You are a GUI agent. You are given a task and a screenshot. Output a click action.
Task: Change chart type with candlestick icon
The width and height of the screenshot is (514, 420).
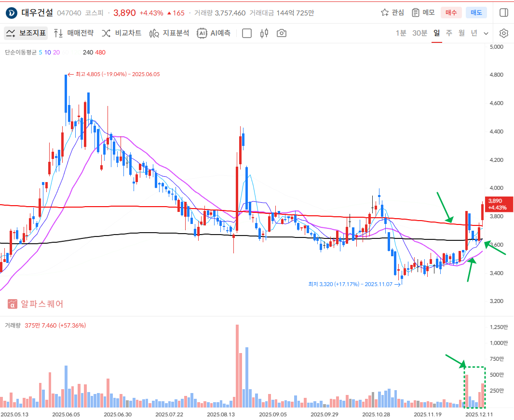click(x=264, y=33)
